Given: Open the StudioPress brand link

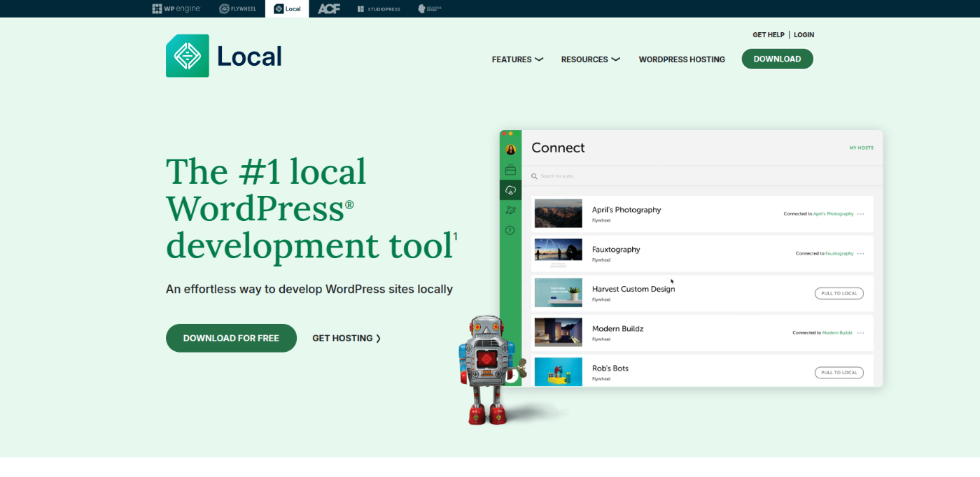Looking at the screenshot, I should 379,8.
